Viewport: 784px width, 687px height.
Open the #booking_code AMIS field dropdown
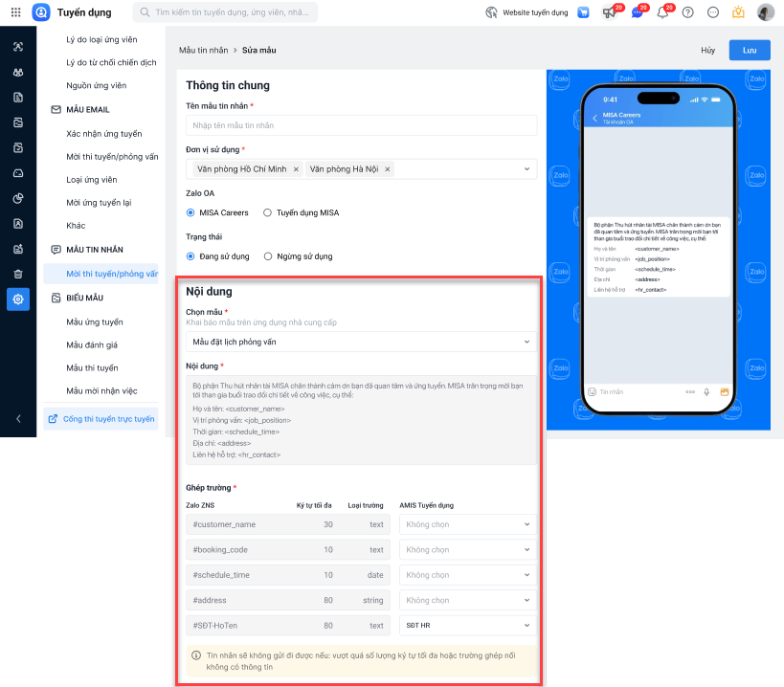(x=468, y=549)
